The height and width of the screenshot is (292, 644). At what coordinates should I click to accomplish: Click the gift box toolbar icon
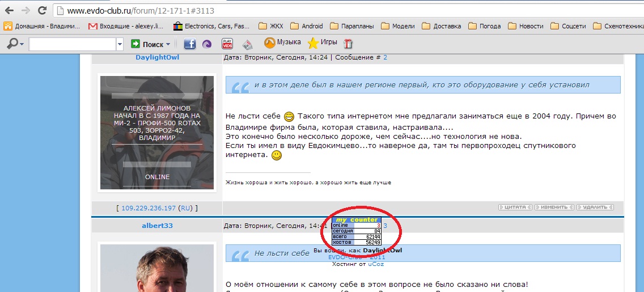click(x=348, y=44)
